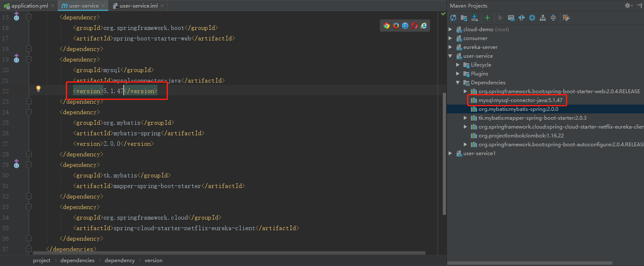
Task: Open preview in Firefox
Action: [396, 25]
